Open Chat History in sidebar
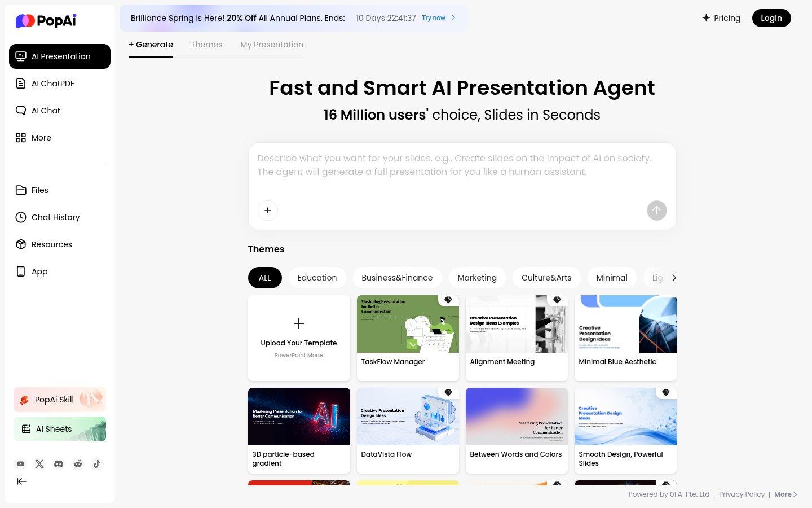 tap(60, 217)
